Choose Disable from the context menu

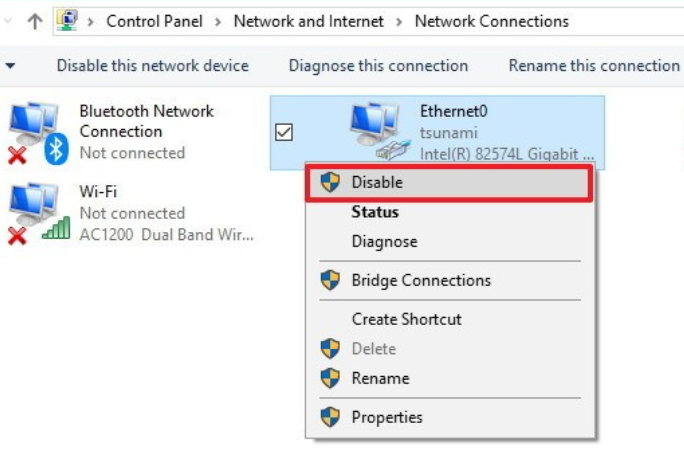377,183
